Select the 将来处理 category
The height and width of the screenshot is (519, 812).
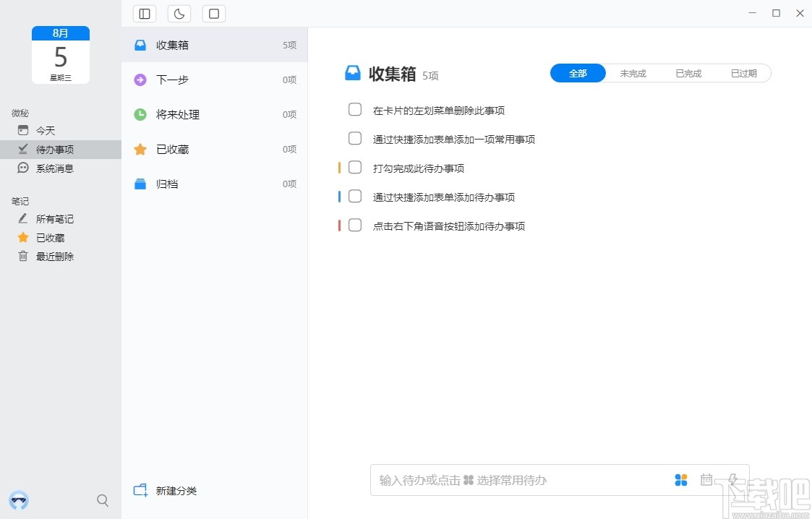215,114
